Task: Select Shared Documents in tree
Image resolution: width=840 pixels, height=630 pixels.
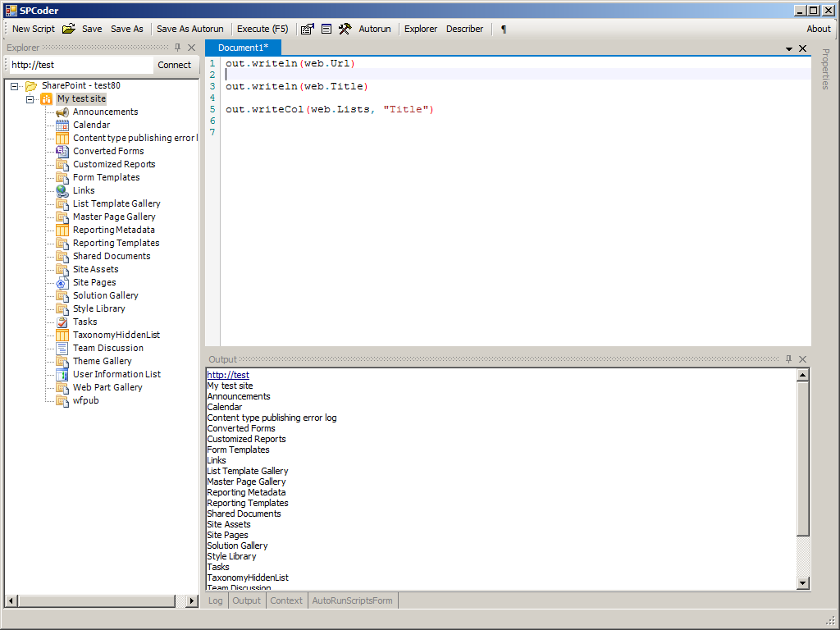Action: click(112, 256)
